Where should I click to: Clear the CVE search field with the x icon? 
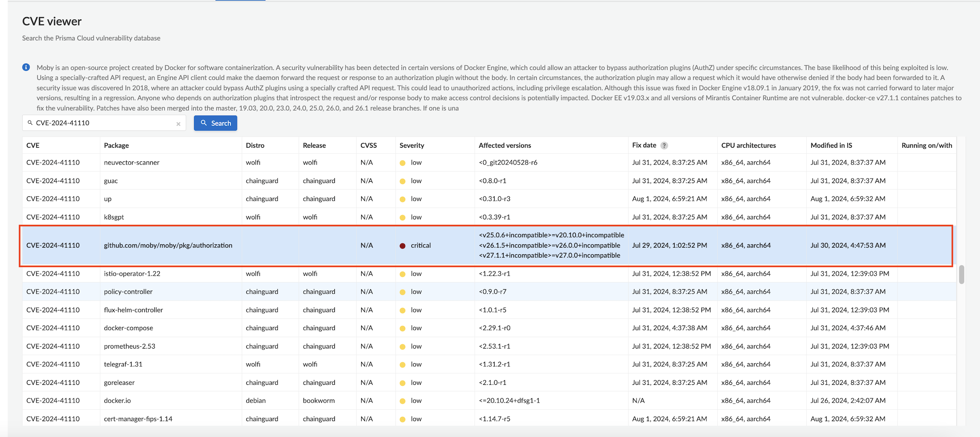(178, 124)
